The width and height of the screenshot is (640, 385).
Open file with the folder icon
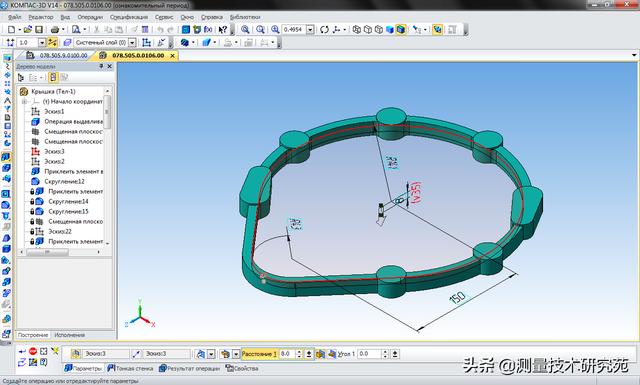(28, 29)
